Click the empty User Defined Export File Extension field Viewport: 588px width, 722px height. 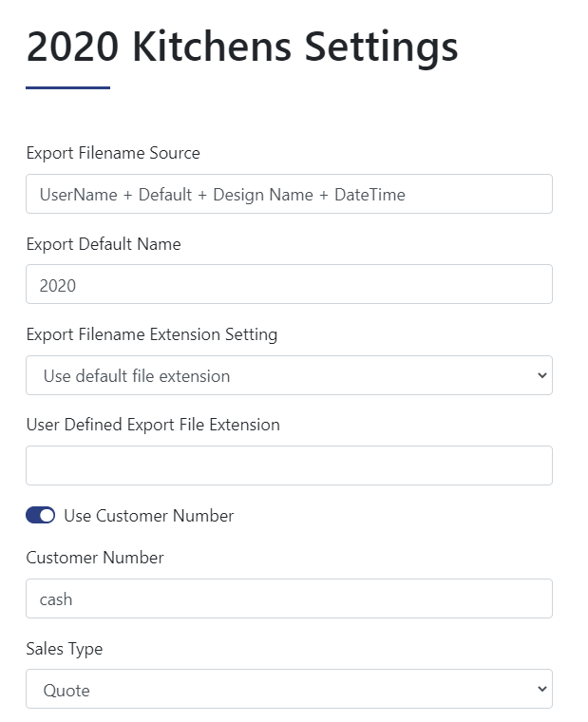click(289, 465)
